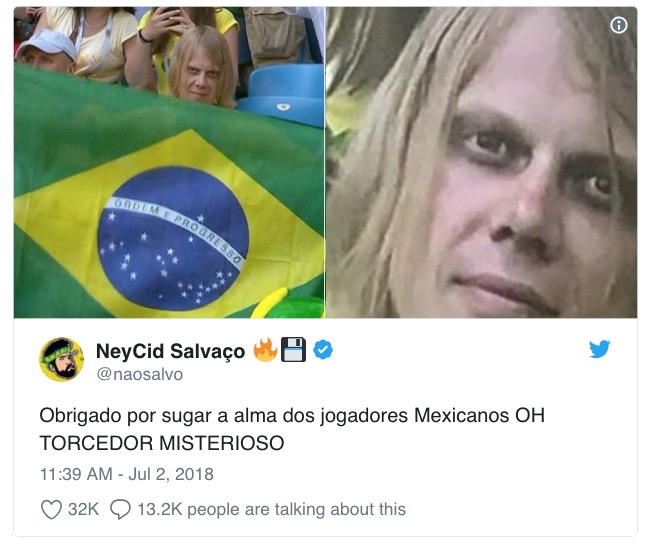Open replies via the speech bubble icon
The height and width of the screenshot is (549, 646).
pos(120,509)
